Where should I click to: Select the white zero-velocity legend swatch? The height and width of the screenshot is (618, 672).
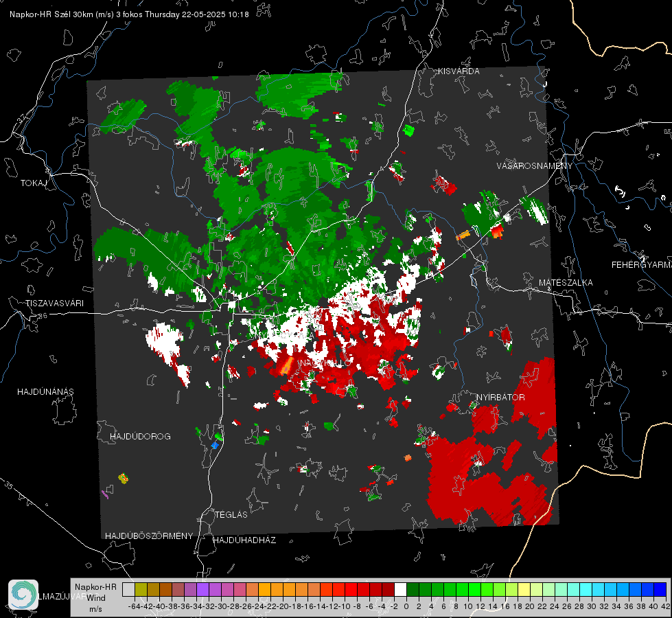pyautogui.click(x=400, y=589)
